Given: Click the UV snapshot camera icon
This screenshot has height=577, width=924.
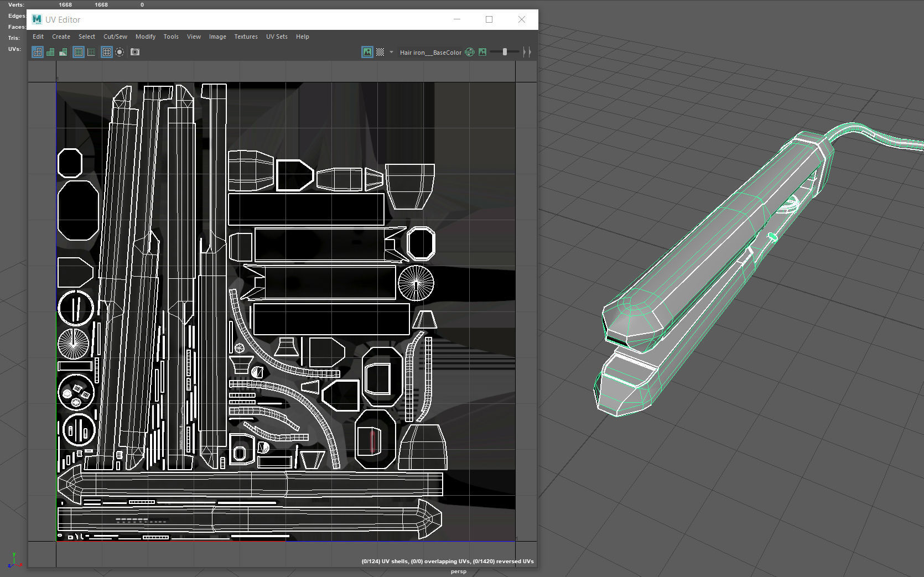Looking at the screenshot, I should coord(135,52).
